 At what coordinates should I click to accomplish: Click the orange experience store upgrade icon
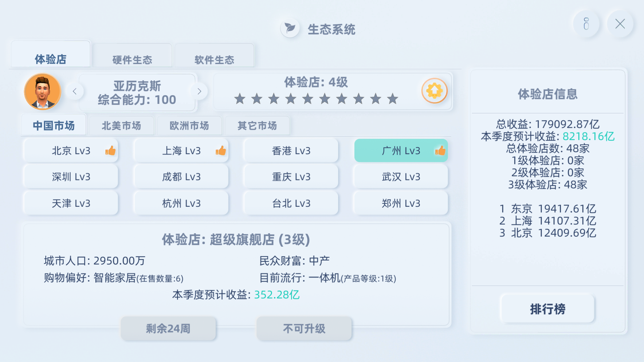(434, 91)
